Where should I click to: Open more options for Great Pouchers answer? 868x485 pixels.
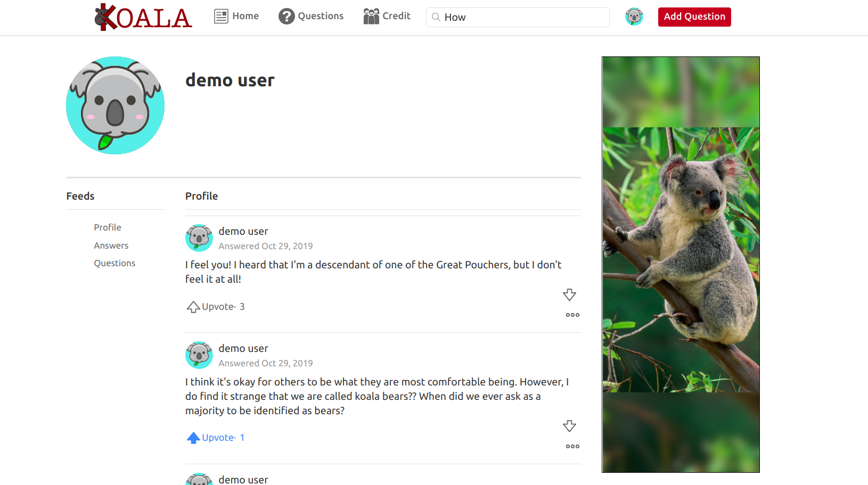572,315
